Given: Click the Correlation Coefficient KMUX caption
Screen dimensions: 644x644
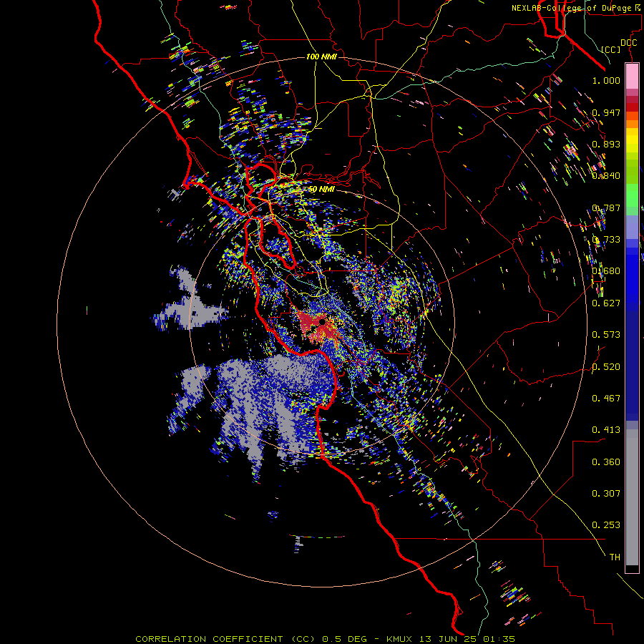Looking at the screenshot, I should point(325,639).
